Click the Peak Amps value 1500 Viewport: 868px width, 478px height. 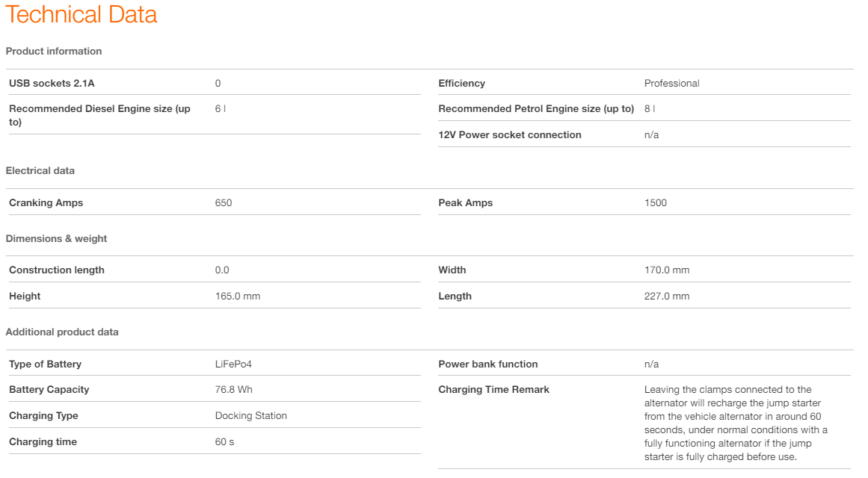tap(655, 203)
